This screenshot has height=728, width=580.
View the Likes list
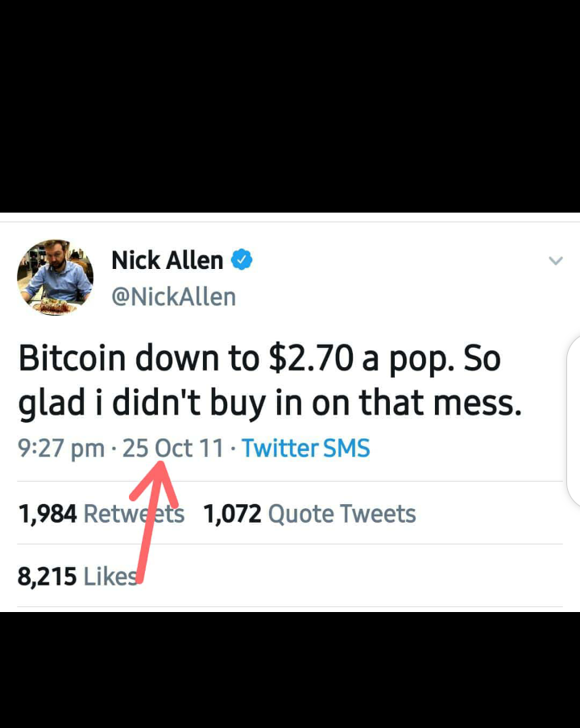tap(110, 577)
